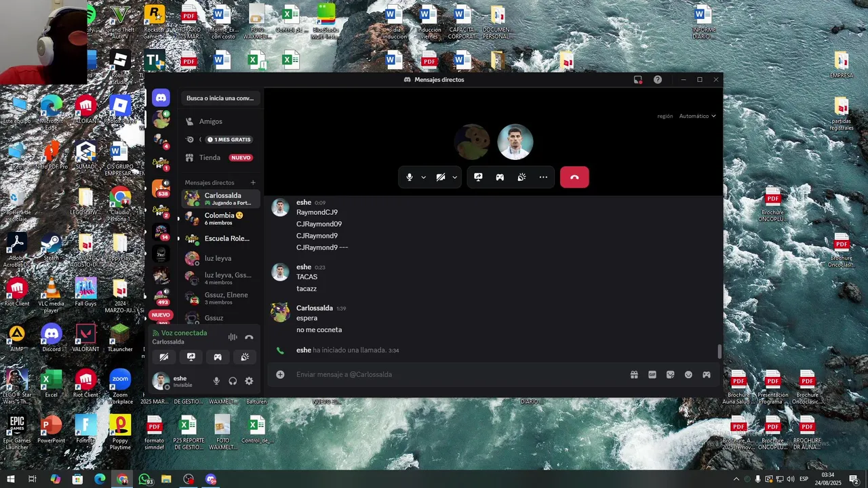868x488 pixels.
Task: Toggle the microphone mute in call controls
Action: 409,177
